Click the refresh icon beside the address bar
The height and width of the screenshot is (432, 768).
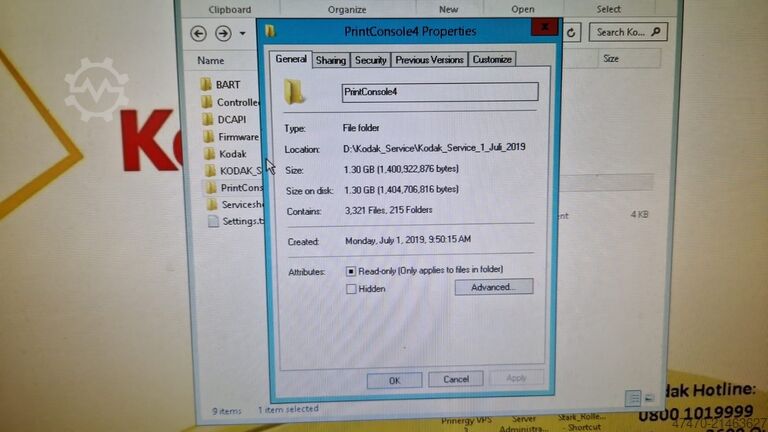[572, 33]
